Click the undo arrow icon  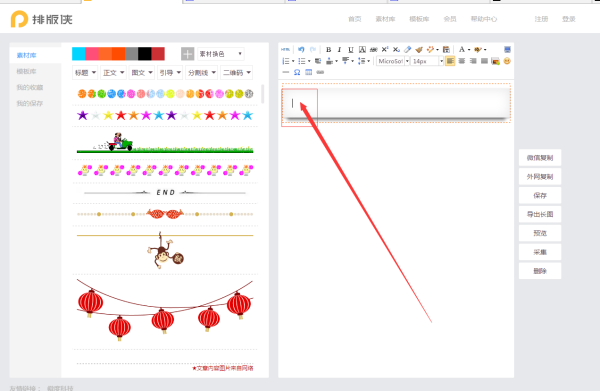301,50
